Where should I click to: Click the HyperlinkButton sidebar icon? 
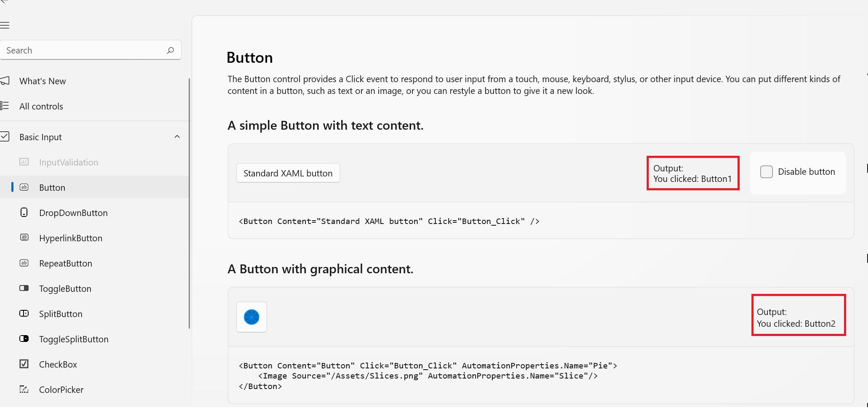point(24,238)
